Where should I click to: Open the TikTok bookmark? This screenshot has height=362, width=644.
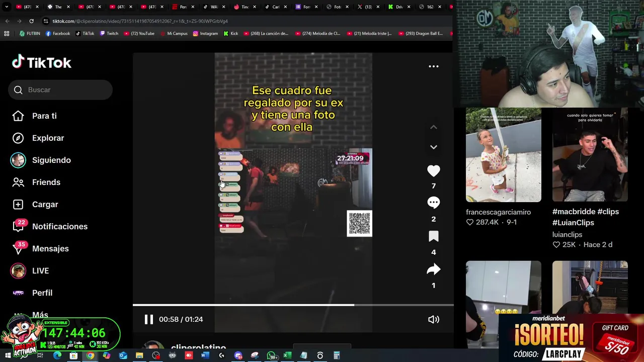pyautogui.click(x=85, y=34)
